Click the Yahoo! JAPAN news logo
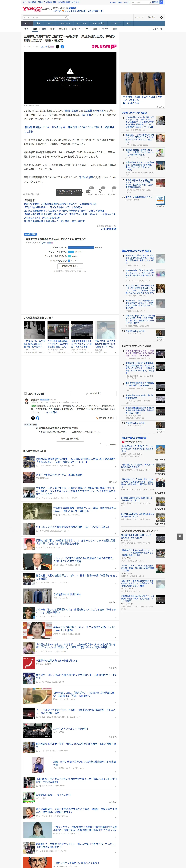 click(x=37, y=9)
